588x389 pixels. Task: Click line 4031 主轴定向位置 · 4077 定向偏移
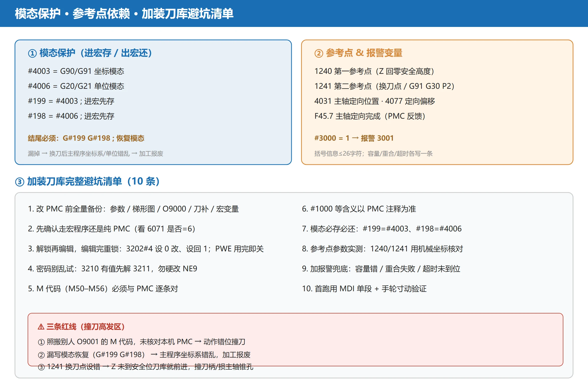click(x=374, y=101)
